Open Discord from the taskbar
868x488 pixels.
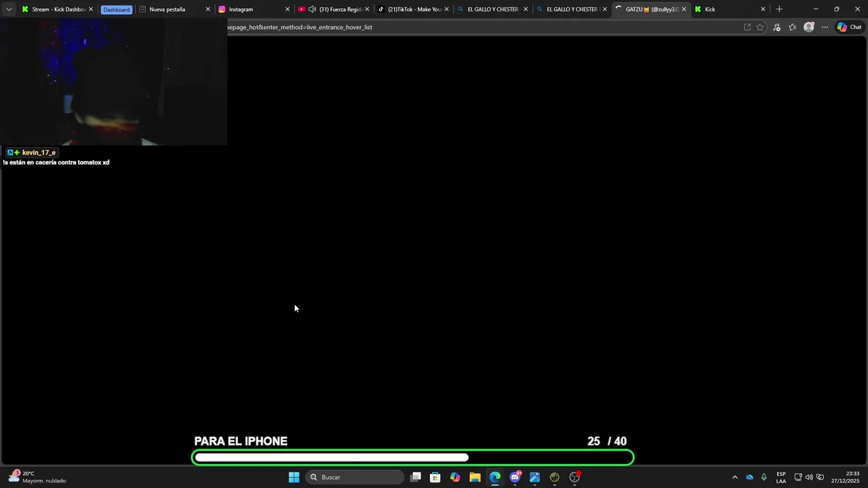tap(515, 477)
